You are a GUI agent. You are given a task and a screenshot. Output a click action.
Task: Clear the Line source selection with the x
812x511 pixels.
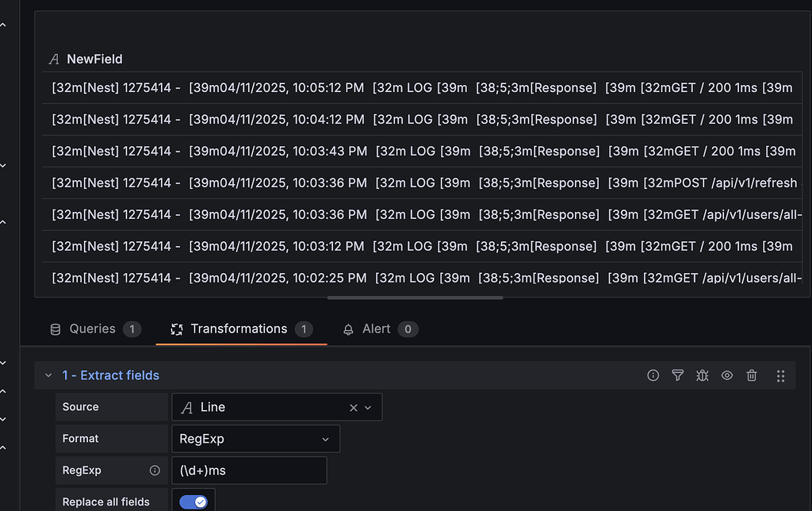coord(353,406)
